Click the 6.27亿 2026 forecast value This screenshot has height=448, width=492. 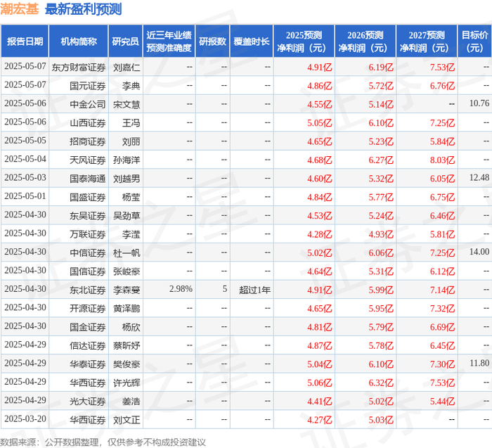pyautogui.click(x=381, y=160)
